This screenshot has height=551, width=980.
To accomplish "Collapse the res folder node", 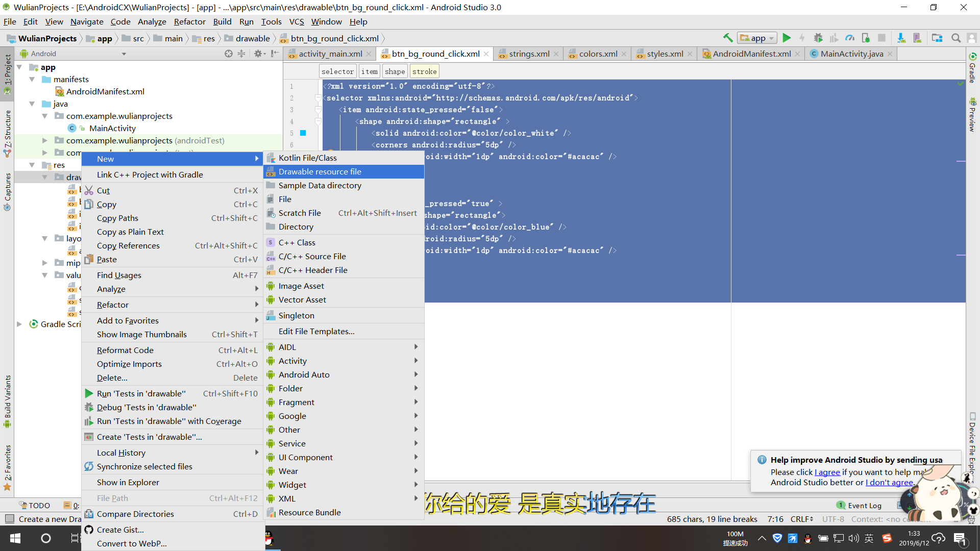I will coord(32,165).
